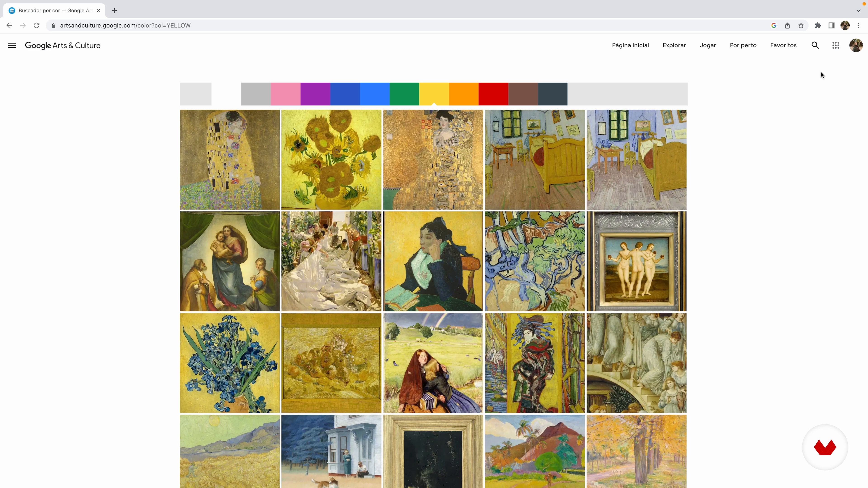Select the gray color swatch

256,94
